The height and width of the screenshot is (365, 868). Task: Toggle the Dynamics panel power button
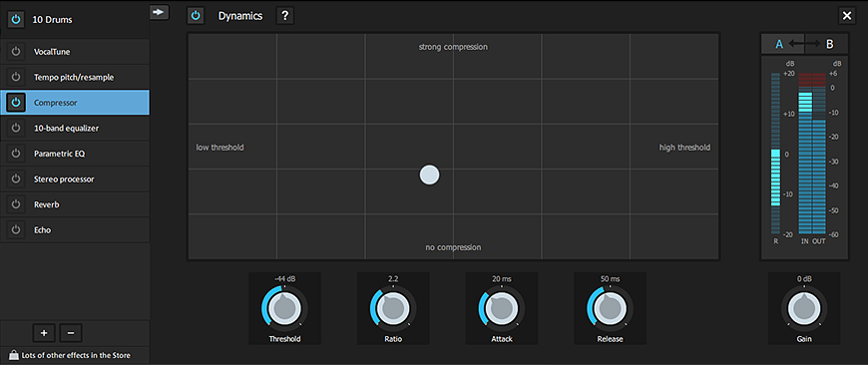[x=196, y=16]
